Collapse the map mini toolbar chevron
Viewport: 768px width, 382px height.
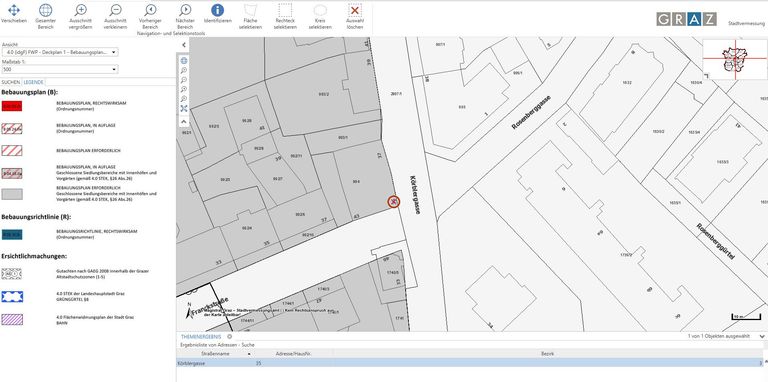184,121
